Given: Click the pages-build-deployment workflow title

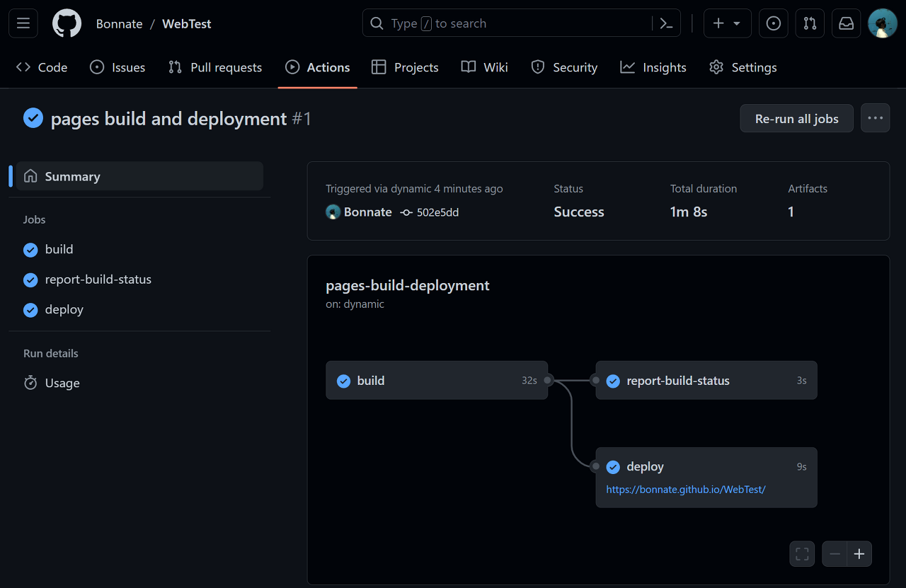Looking at the screenshot, I should coord(408,285).
